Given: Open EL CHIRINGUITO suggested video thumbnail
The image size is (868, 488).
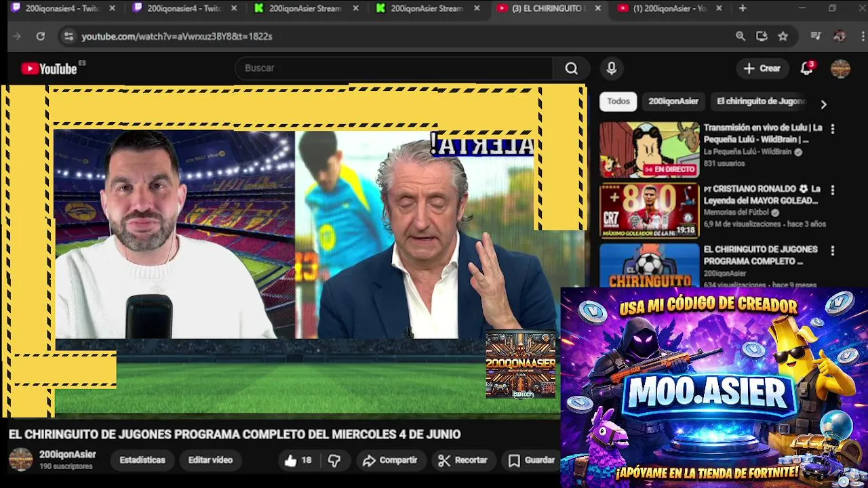Looking at the screenshot, I should point(649,266).
